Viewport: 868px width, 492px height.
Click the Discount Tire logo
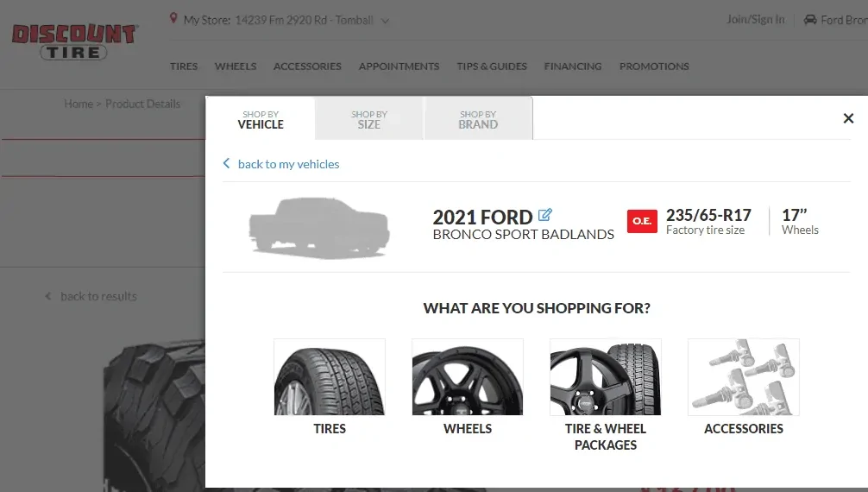tap(74, 41)
